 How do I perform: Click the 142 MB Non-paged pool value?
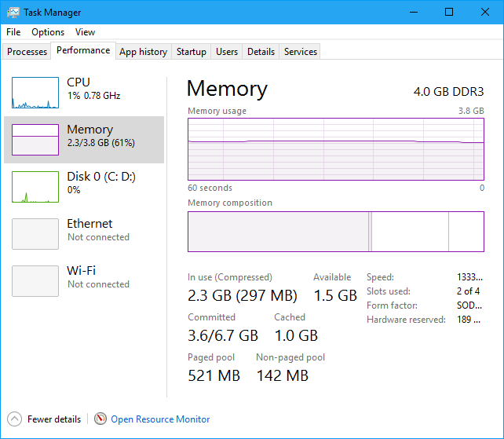(283, 375)
